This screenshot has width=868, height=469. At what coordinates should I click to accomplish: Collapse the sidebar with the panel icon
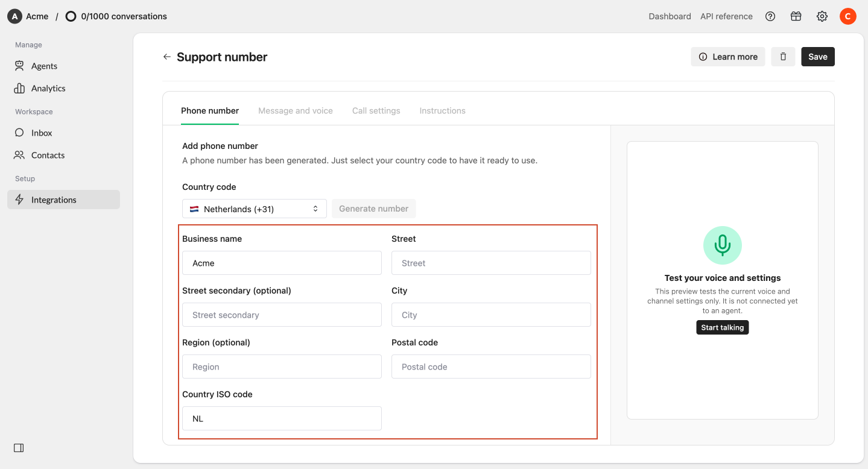(19, 448)
